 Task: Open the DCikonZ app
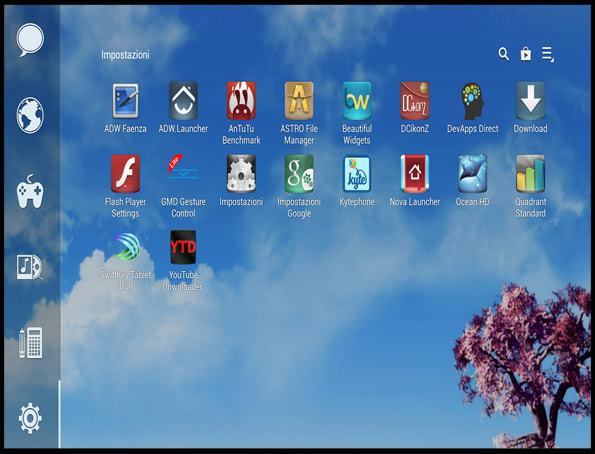tap(415, 101)
